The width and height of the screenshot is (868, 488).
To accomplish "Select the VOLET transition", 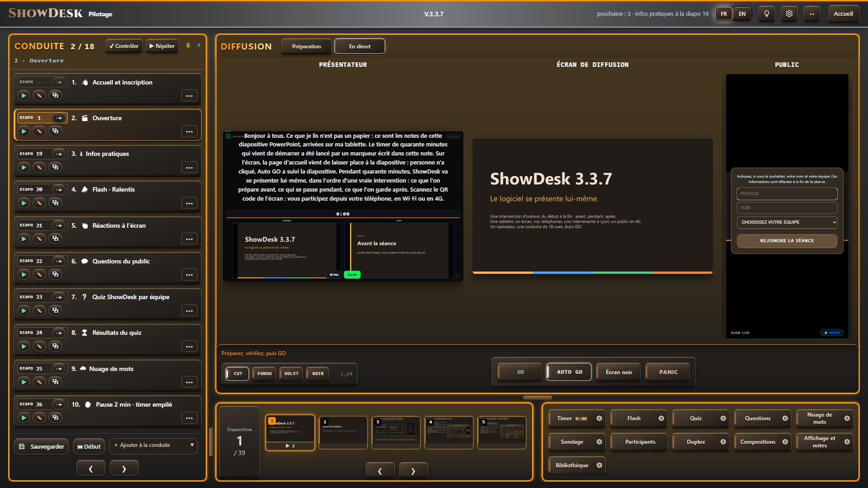I will point(291,374).
